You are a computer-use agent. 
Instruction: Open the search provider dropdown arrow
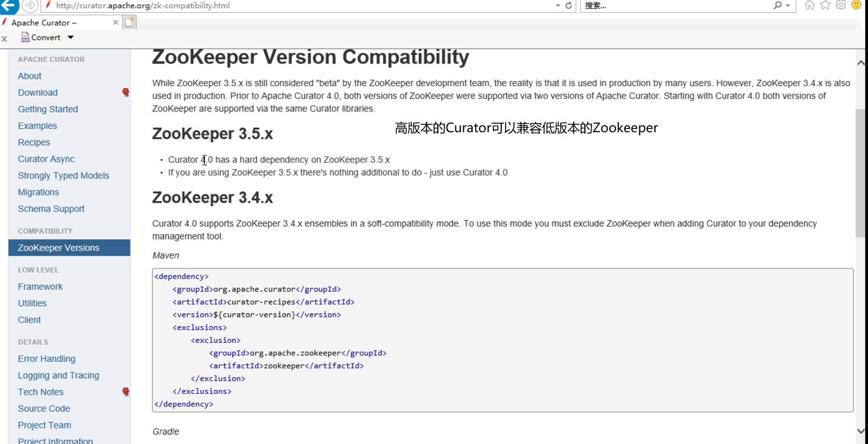point(788,6)
